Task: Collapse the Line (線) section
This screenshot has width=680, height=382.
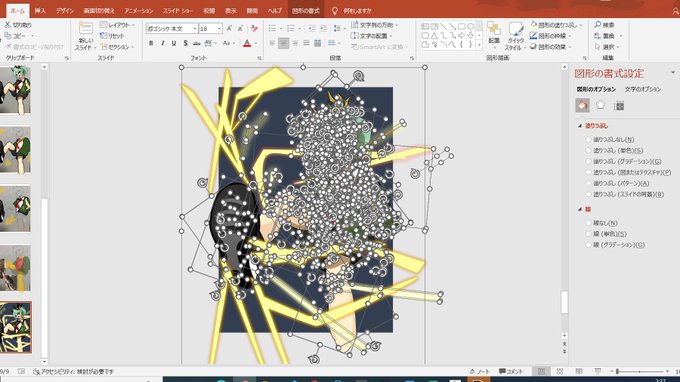Action: (x=580, y=209)
